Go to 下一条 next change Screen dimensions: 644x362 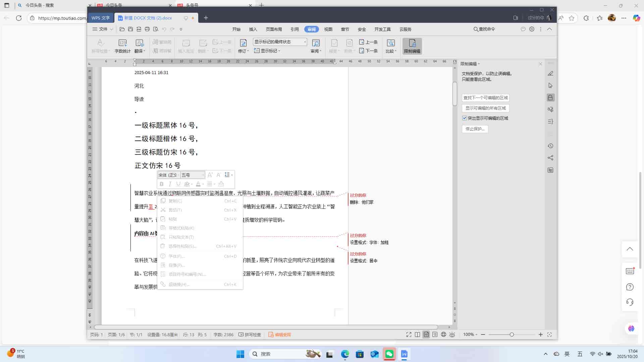click(x=368, y=51)
